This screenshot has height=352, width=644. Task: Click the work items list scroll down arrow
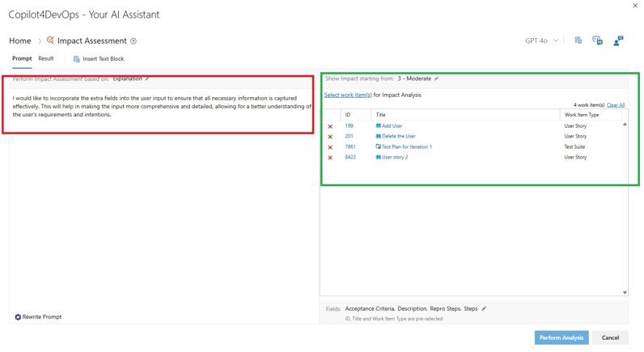pos(625,292)
